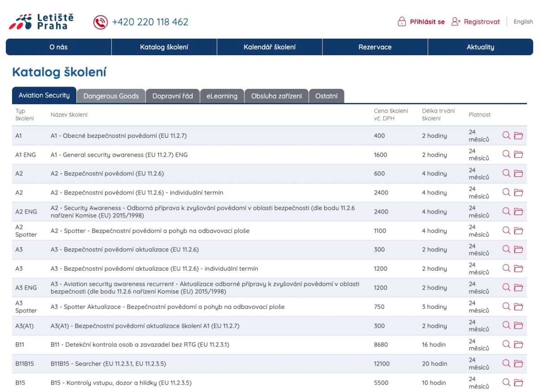Click the Přihlásit se link

coord(427,22)
